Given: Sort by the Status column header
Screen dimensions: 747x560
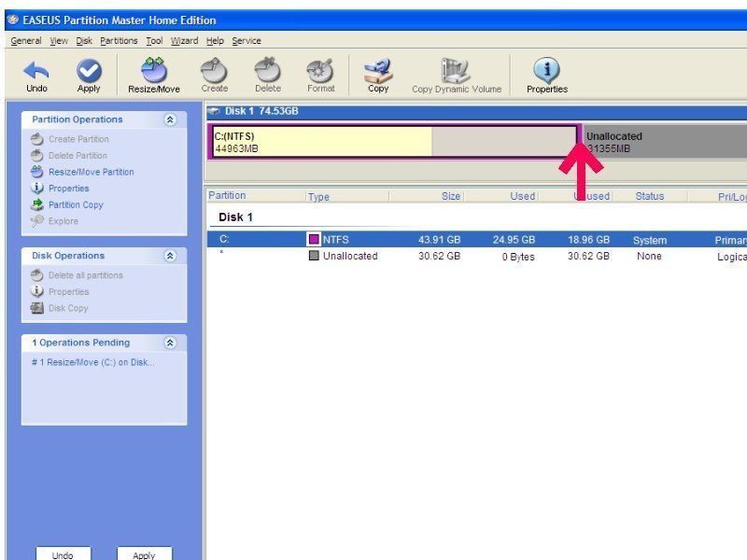Looking at the screenshot, I should click(649, 196).
